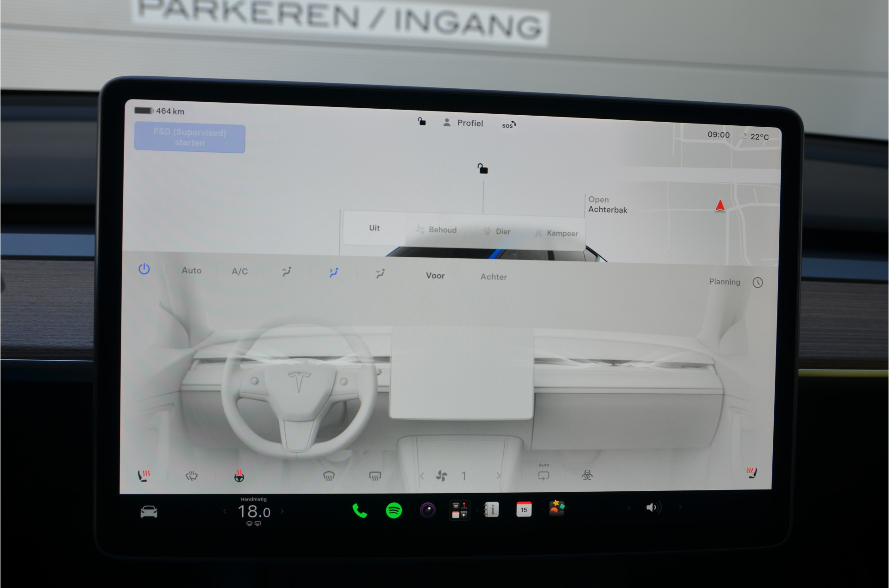Image resolution: width=889 pixels, height=588 pixels.
Task: Open the camera app icon
Action: 427,510
